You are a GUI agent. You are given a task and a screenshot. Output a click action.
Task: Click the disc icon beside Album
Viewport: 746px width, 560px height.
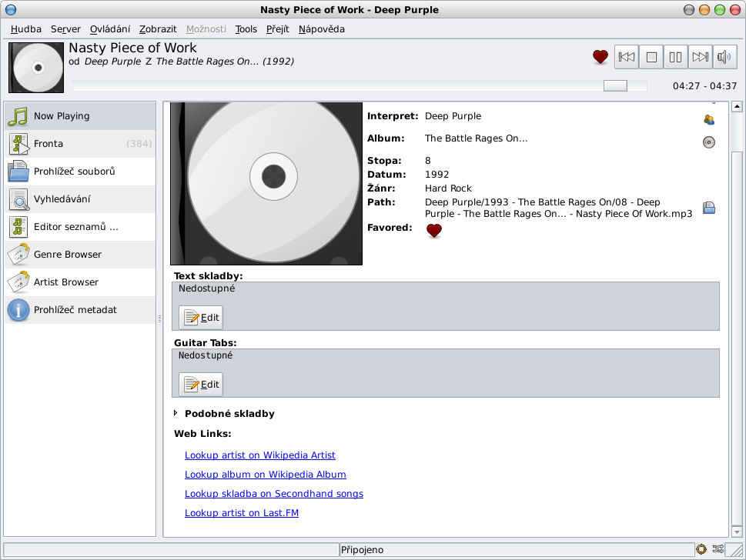[x=709, y=142]
